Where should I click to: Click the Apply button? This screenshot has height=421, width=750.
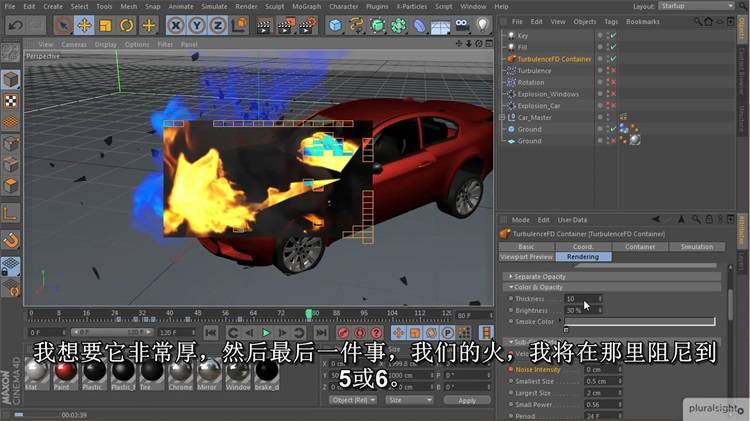467,400
